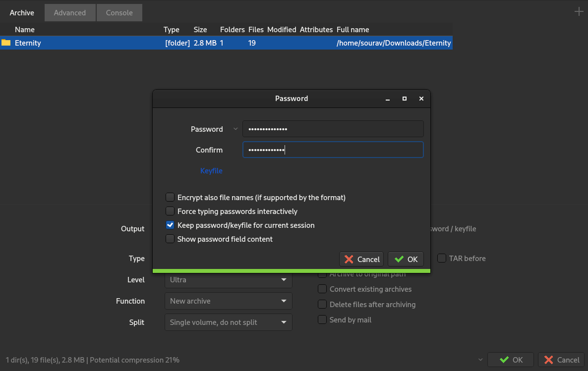This screenshot has width=588, height=371.
Task: Click the small chevron left of bottom OK button
Action: click(479, 360)
